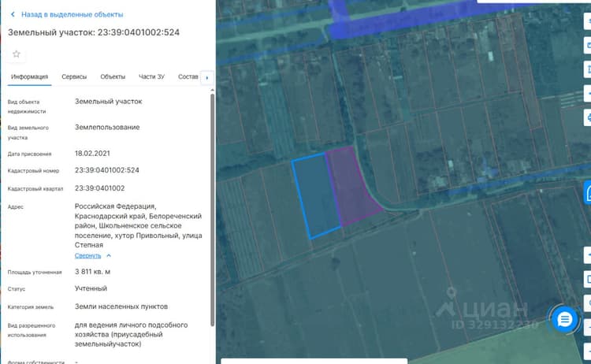Click the 'Категория земель' label
Screen dimensions: 591x364
[31, 307]
